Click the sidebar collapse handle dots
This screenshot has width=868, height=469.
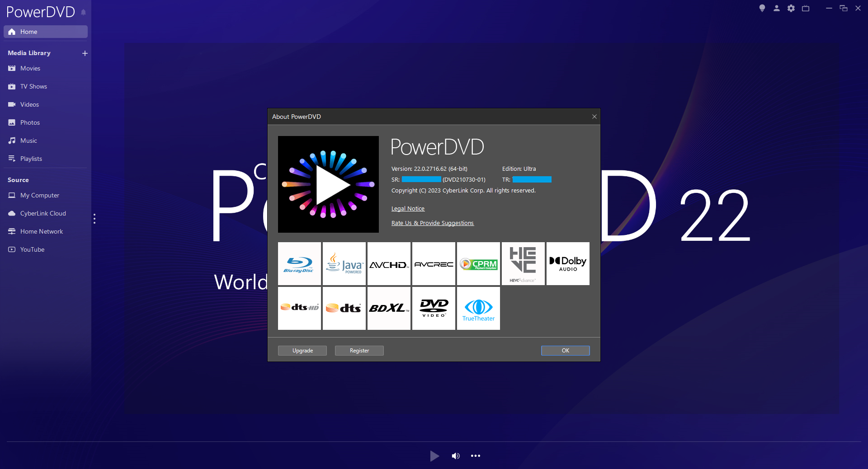pos(94,219)
